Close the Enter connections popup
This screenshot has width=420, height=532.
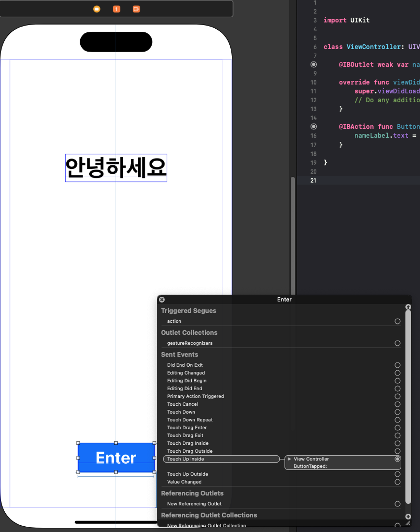(x=162, y=299)
